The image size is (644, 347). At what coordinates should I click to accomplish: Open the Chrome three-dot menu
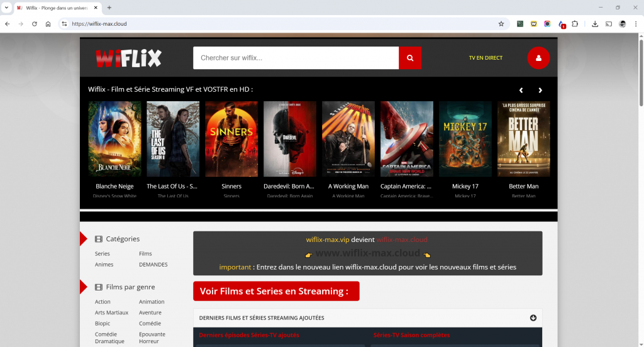(x=636, y=24)
